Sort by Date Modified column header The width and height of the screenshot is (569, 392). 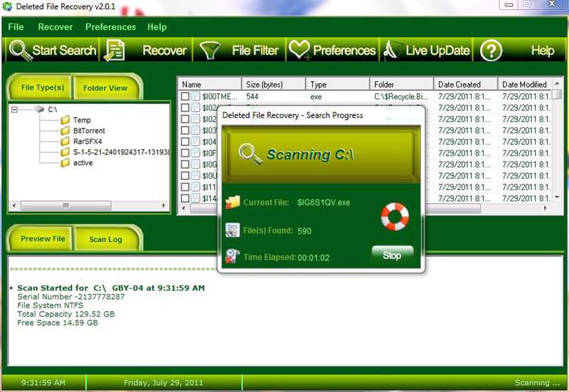(x=525, y=84)
